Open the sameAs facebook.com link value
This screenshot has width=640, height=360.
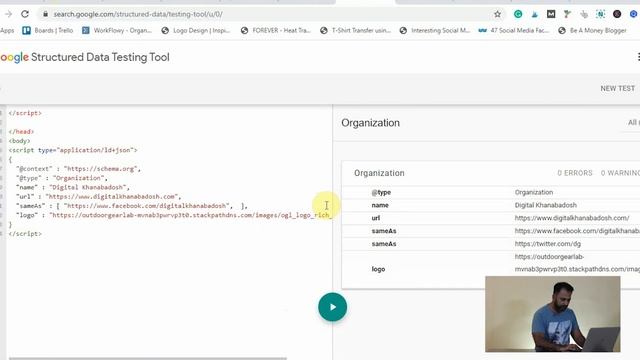tap(577, 231)
